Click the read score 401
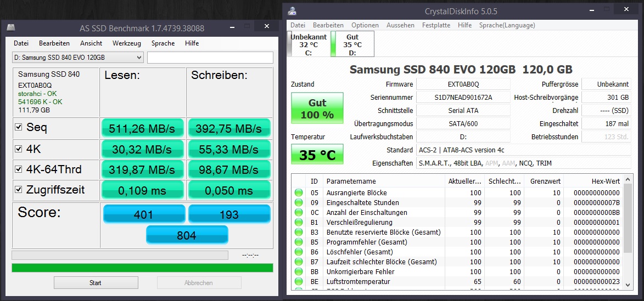Viewport: 644px width, 301px height. click(144, 214)
